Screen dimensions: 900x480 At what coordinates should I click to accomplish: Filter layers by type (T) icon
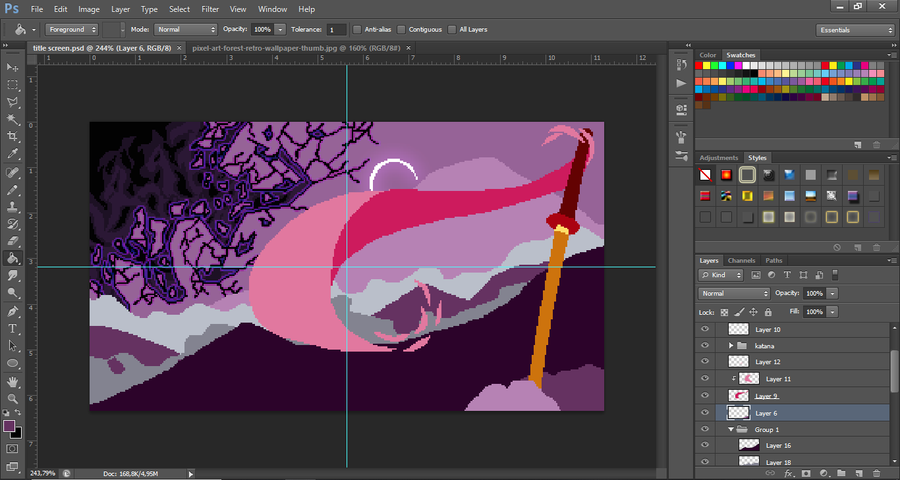click(x=787, y=275)
